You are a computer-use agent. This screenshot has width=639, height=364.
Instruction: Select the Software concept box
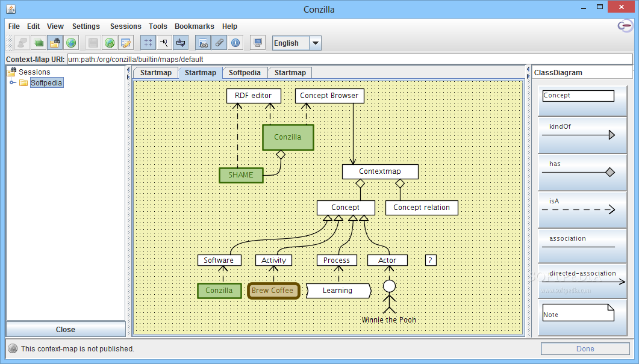tap(219, 260)
